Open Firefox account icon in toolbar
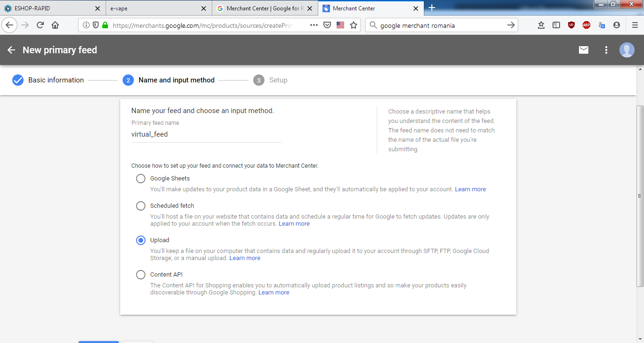 pyautogui.click(x=617, y=25)
